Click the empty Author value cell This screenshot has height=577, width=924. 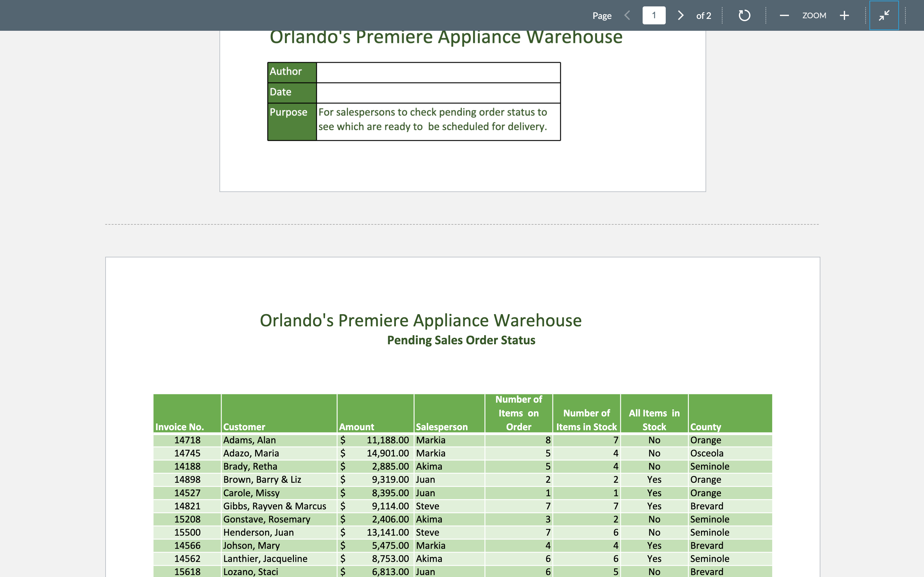(x=438, y=72)
